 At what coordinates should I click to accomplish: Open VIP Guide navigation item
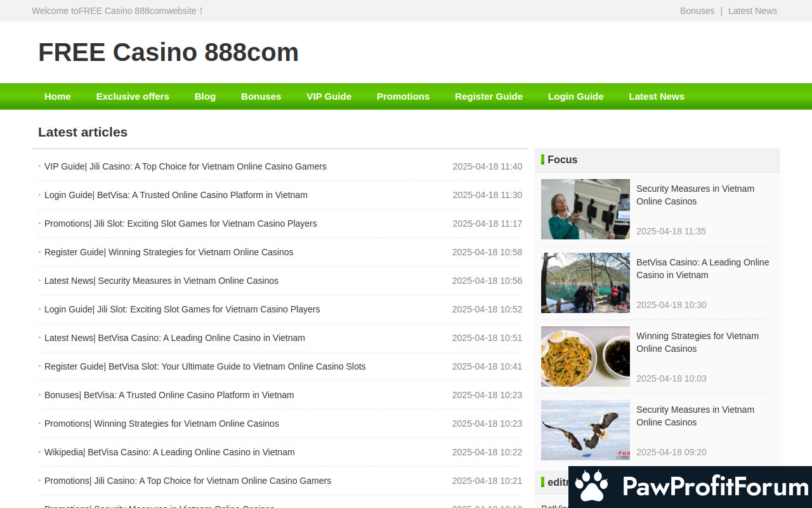point(329,97)
